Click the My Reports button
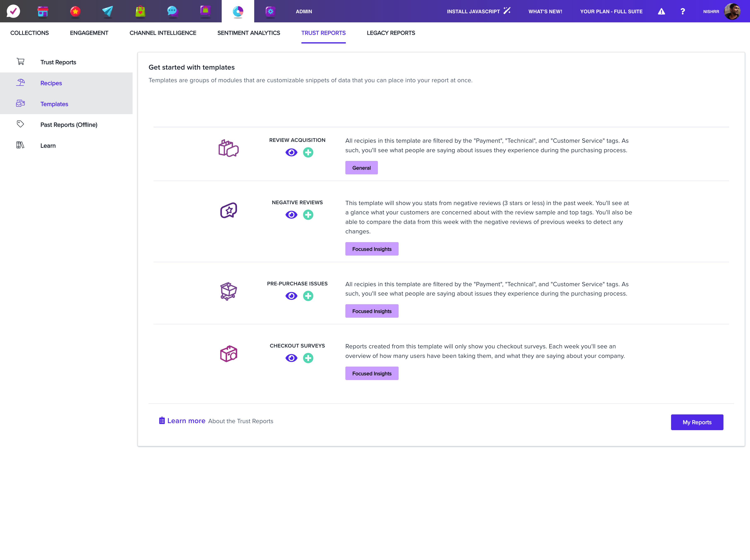 (697, 422)
